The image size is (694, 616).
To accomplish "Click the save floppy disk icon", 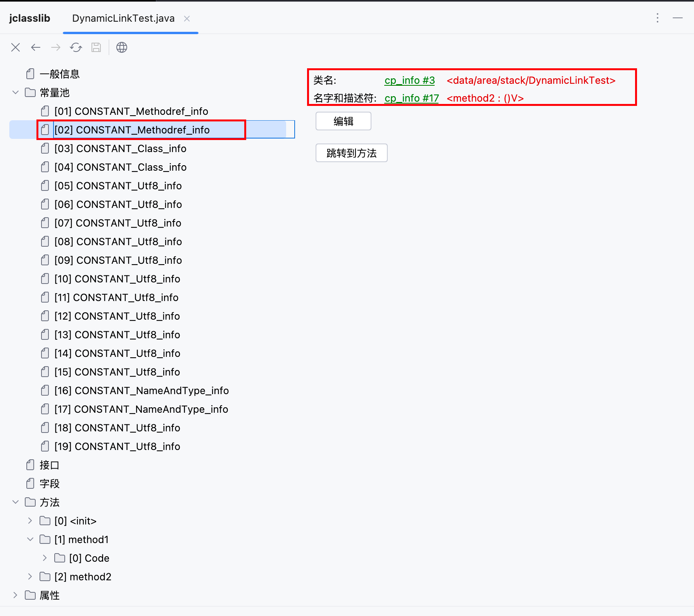I will [96, 47].
